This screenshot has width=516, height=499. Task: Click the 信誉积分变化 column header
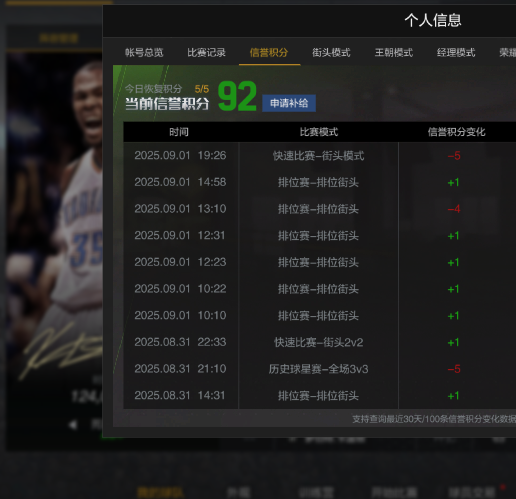pyautogui.click(x=456, y=132)
